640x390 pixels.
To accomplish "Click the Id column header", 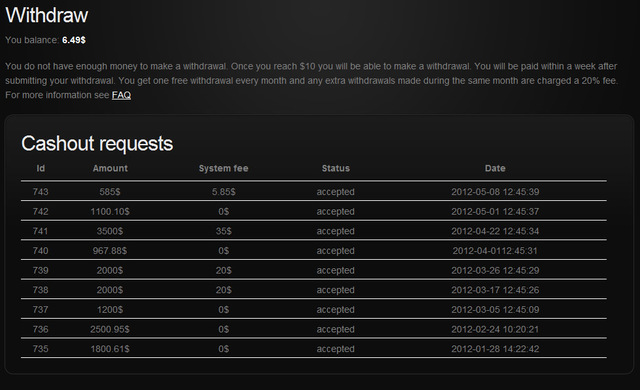I will (x=40, y=168).
